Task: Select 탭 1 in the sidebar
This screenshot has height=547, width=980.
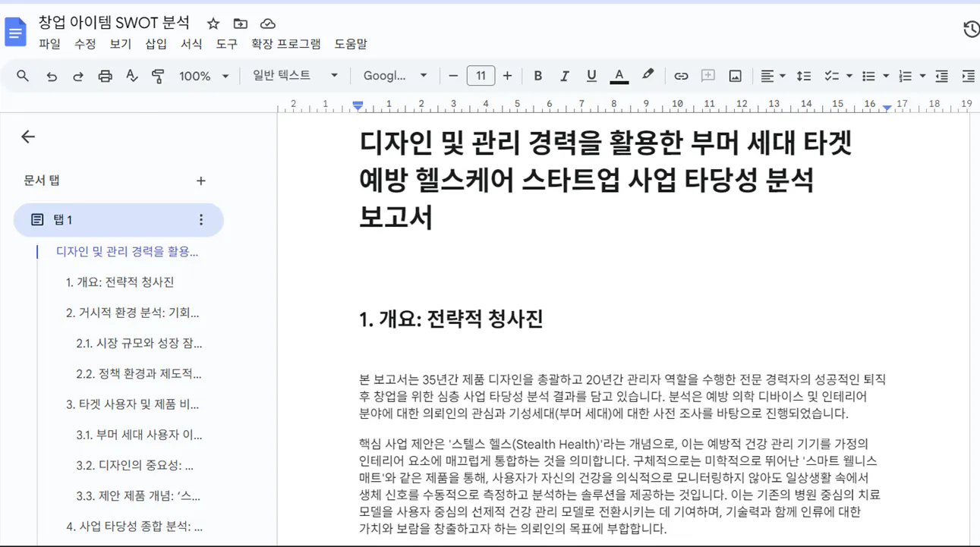Action: [118, 219]
